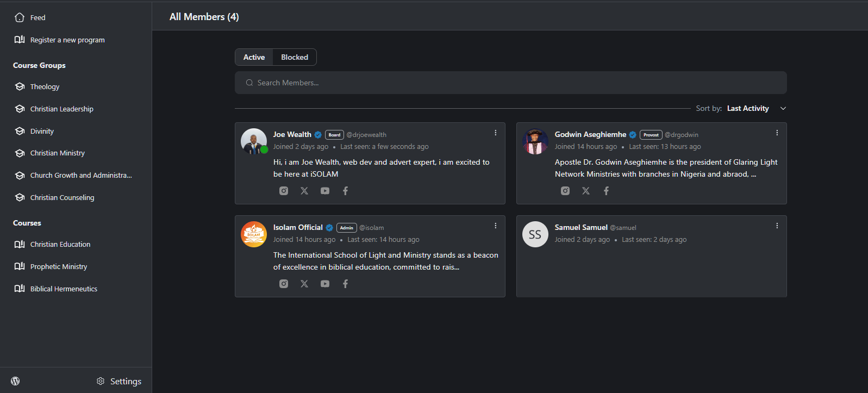Click the Provost badge next to Godwin Aseghiemhe

tap(651, 135)
